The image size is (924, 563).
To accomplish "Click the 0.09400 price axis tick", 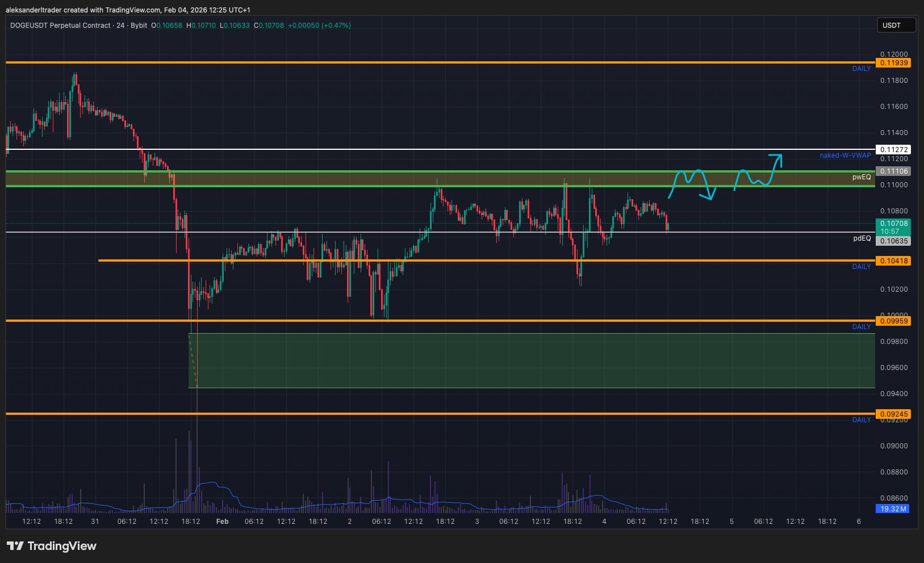I will 894,394.
